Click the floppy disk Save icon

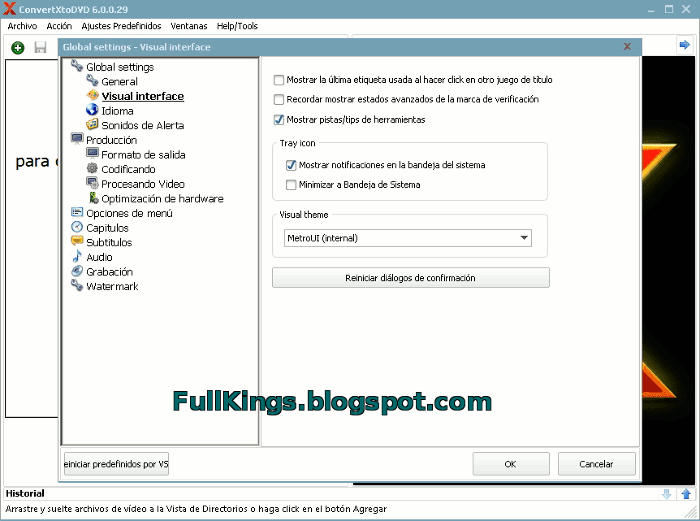(41, 47)
